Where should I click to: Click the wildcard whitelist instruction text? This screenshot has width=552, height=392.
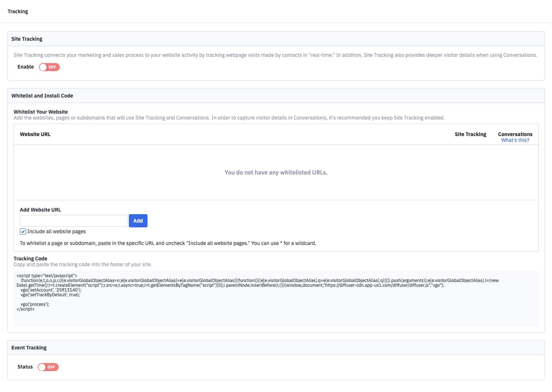168,243
